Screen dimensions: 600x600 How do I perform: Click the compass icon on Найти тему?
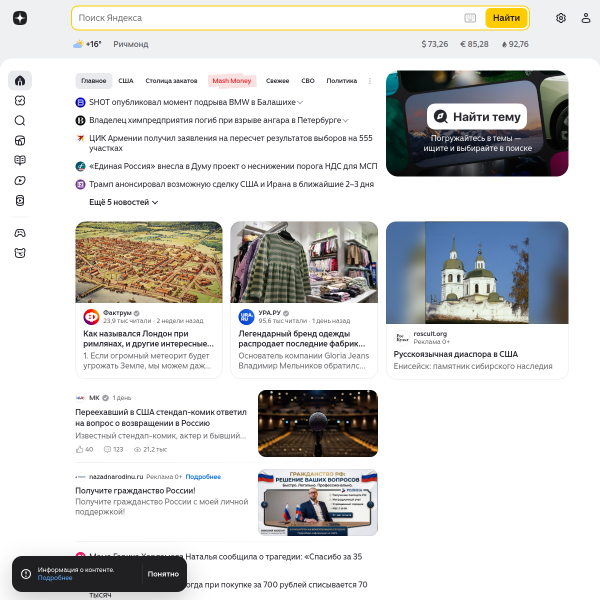tap(440, 116)
